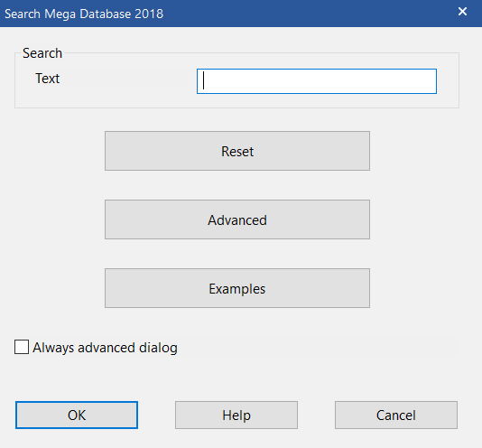View example queries via Examples button
This screenshot has height=448, width=482.
(x=237, y=288)
